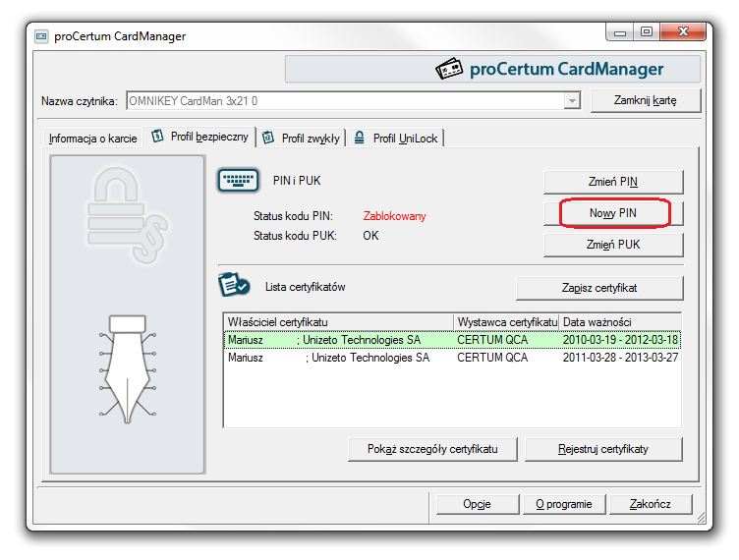739x560 pixels.
Task: Click the Profil bezpieczny tab icon
Action: tap(157, 137)
